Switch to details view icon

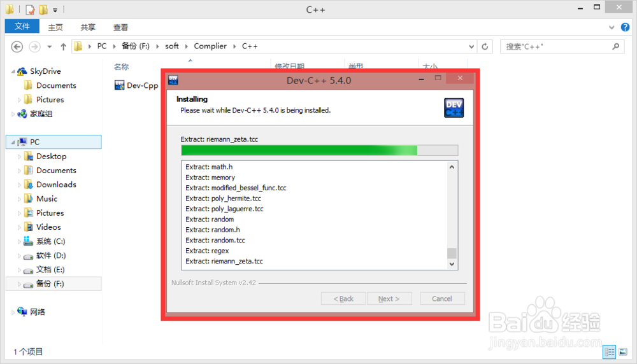tap(609, 352)
